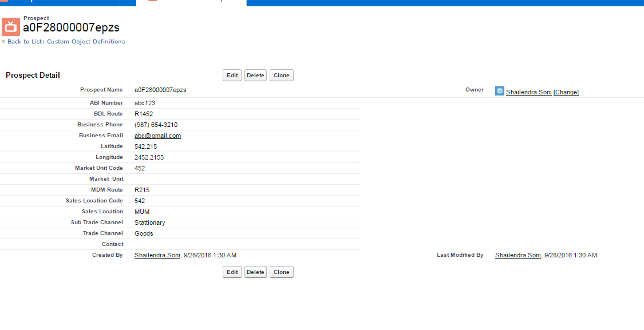The height and width of the screenshot is (330, 644).
Task: Click the Delete button at the bottom
Action: [x=255, y=272]
